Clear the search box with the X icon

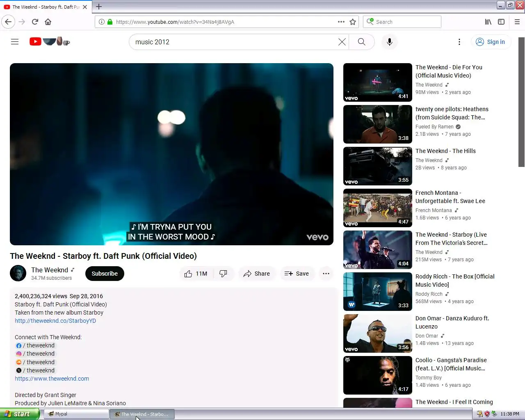[342, 42]
